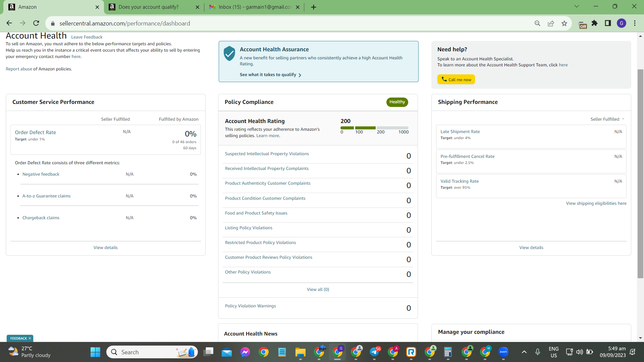Open Policy Violation Warnings

coord(251,306)
